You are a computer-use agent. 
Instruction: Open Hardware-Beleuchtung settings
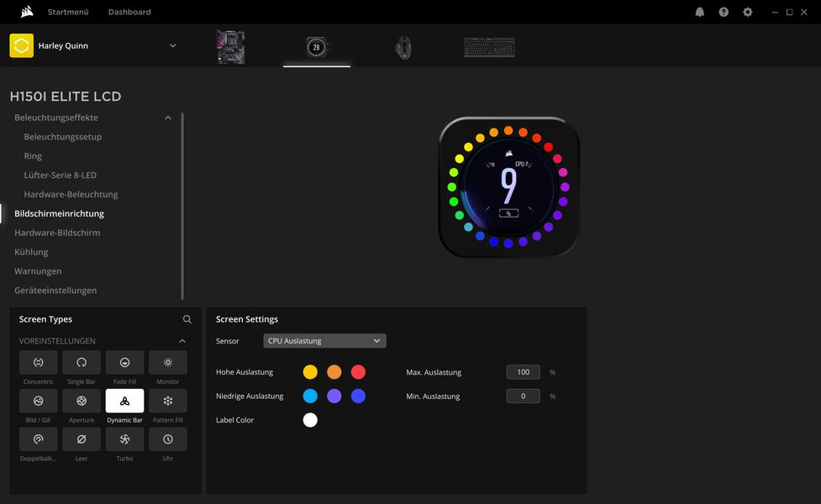coord(71,194)
